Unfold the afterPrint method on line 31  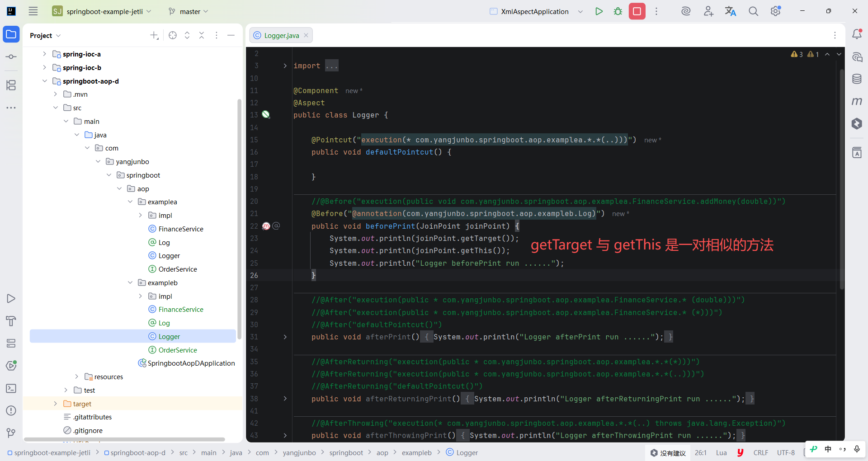click(x=285, y=337)
